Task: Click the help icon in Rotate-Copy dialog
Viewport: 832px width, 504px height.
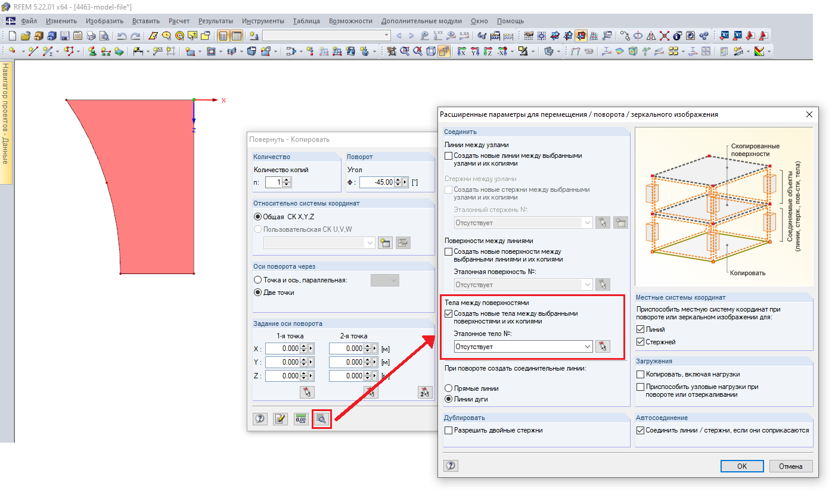Action: (x=260, y=419)
